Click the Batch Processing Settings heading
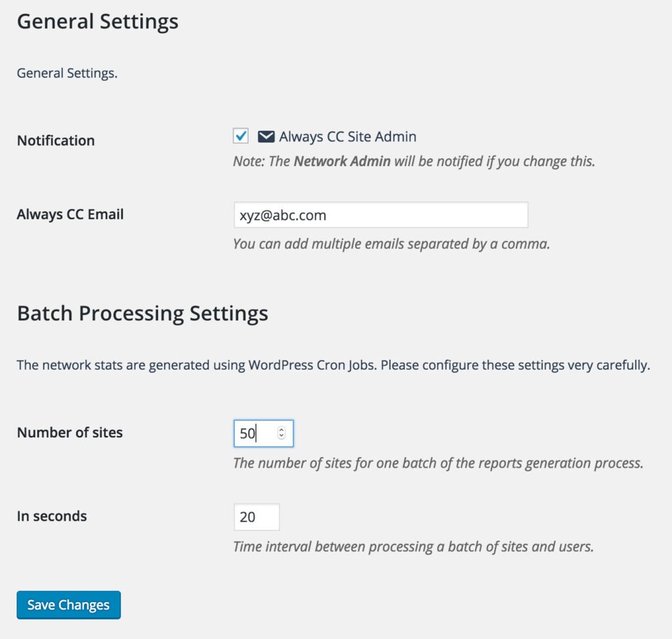 click(142, 313)
